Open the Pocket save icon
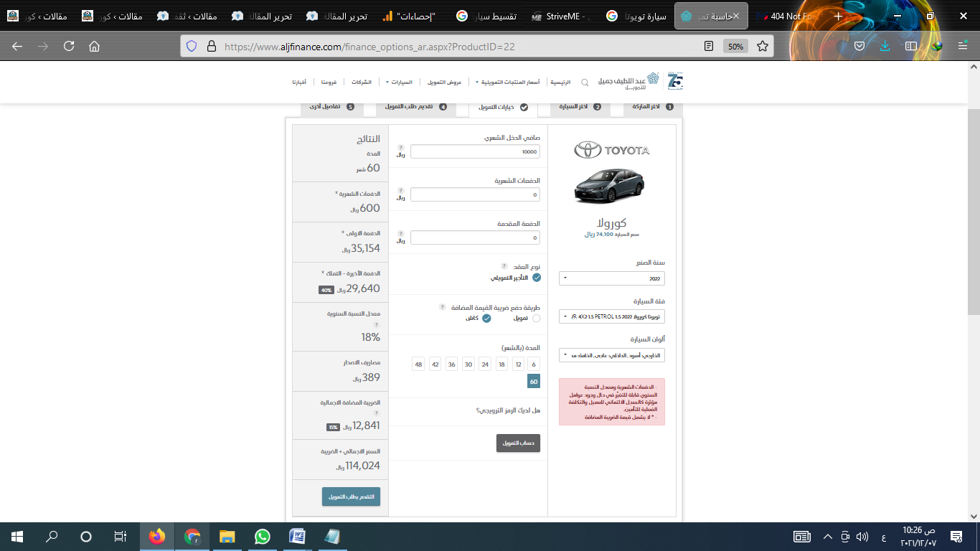 pos(859,46)
